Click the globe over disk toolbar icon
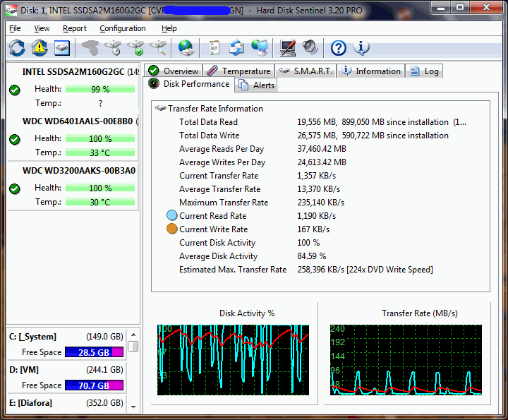Viewport: 508px width, 420px height. click(186, 48)
